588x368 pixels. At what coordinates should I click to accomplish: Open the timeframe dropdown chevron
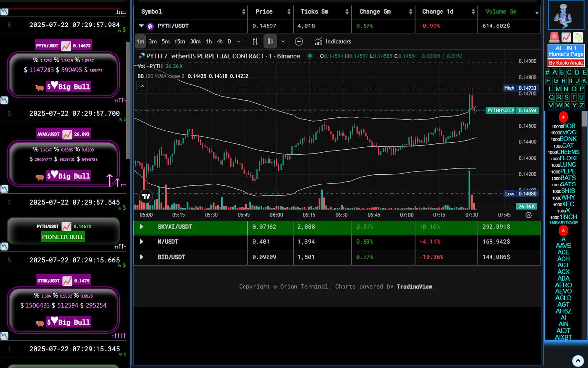(239, 42)
